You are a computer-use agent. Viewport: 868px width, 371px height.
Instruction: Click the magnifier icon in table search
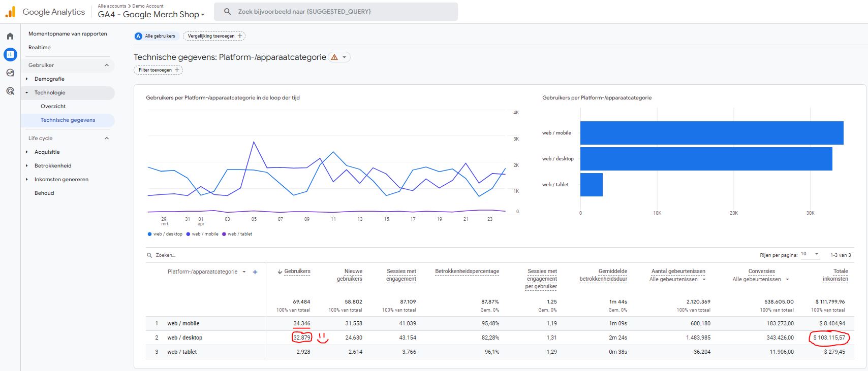click(149, 255)
